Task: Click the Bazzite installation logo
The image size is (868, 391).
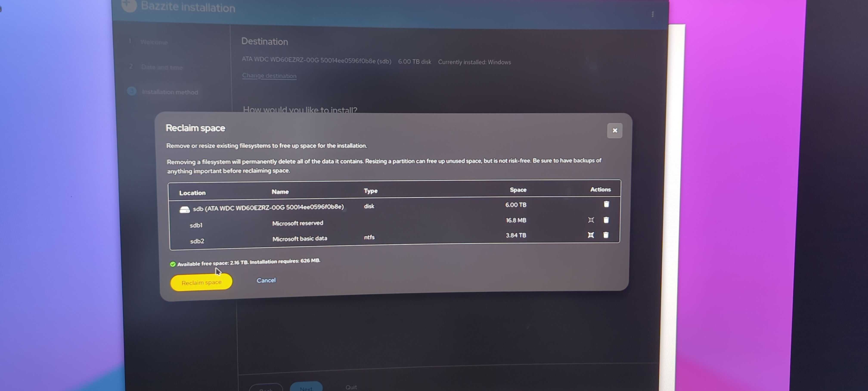Action: click(x=129, y=5)
